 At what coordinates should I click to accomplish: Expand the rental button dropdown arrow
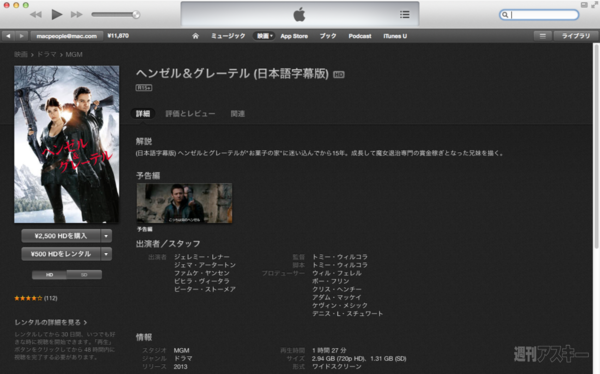pyautogui.click(x=106, y=254)
